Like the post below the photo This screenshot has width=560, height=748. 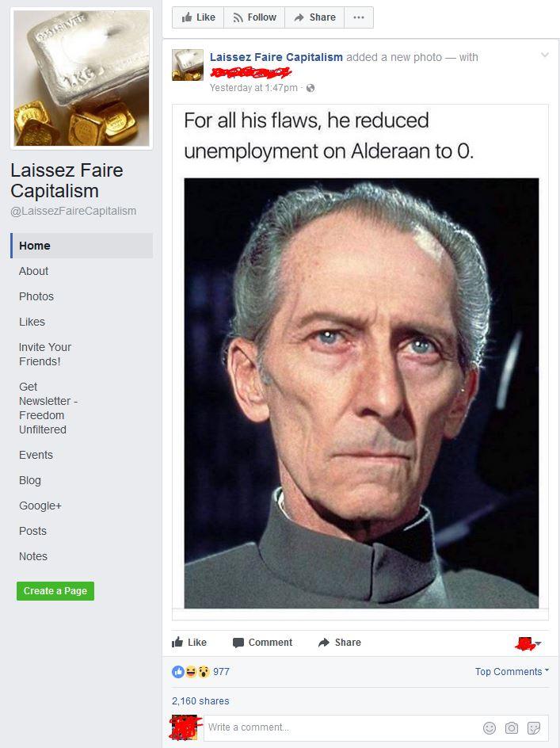click(189, 643)
